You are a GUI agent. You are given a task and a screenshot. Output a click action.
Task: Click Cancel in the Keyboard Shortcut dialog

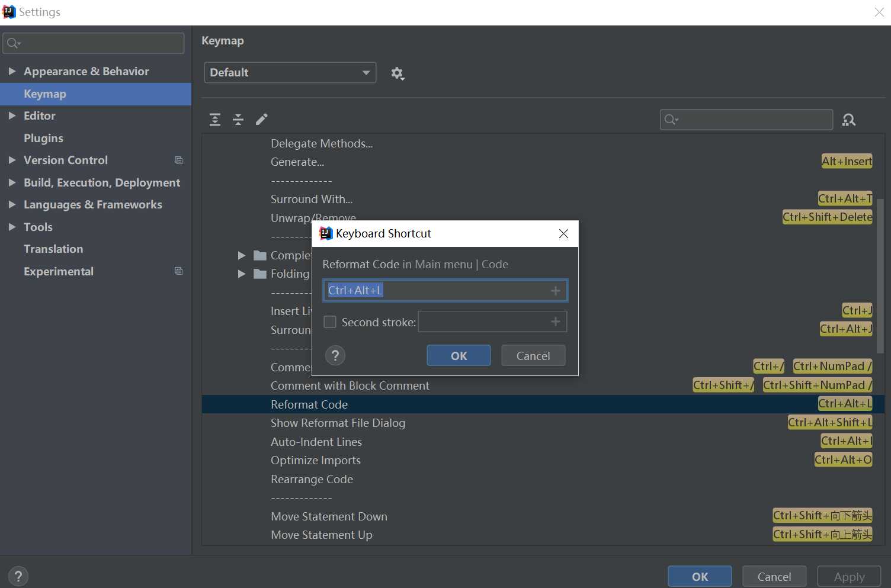[533, 356]
